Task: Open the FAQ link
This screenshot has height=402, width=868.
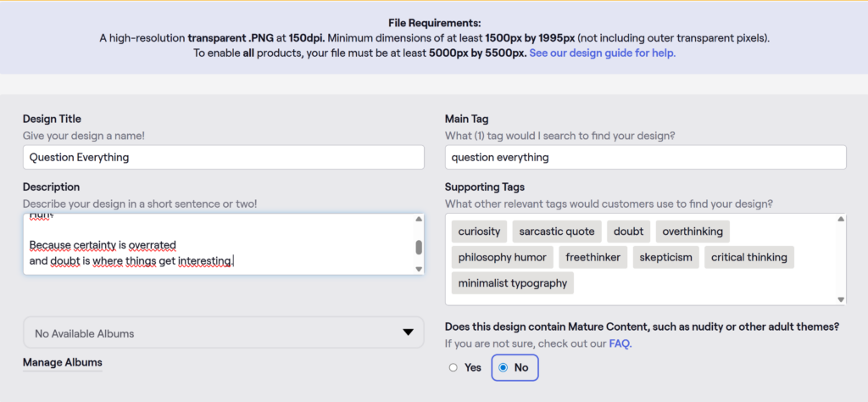Action: coord(620,343)
